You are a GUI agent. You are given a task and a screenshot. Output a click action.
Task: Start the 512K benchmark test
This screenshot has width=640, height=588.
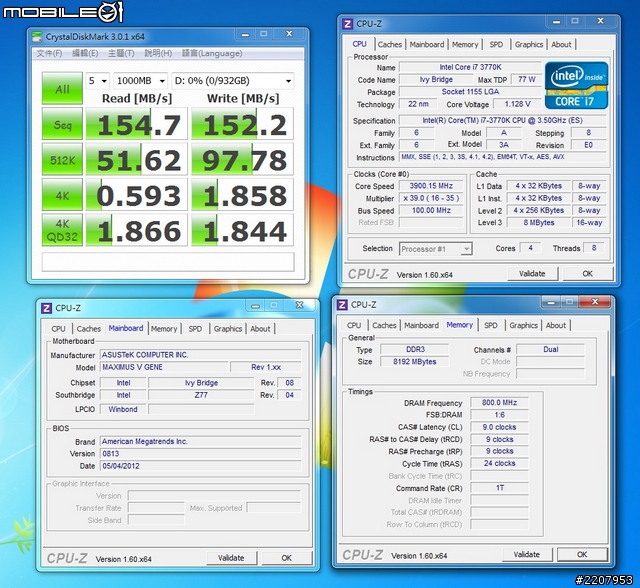point(62,160)
